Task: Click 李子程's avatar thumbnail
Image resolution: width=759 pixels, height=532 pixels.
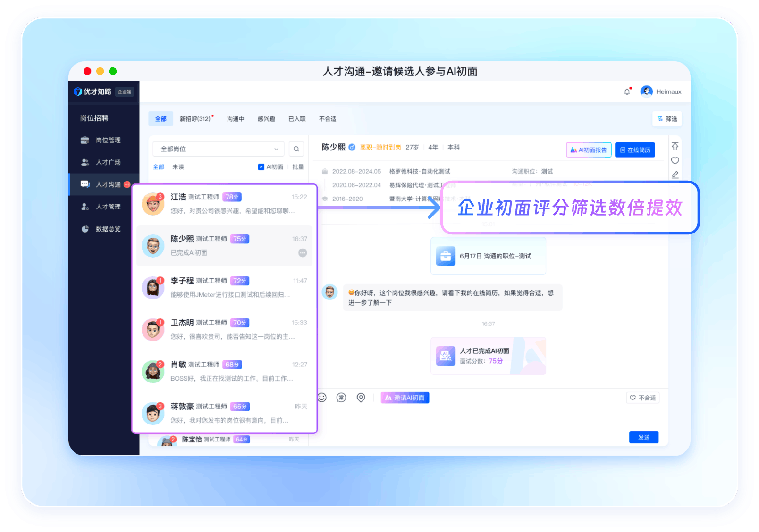Action: tap(153, 288)
